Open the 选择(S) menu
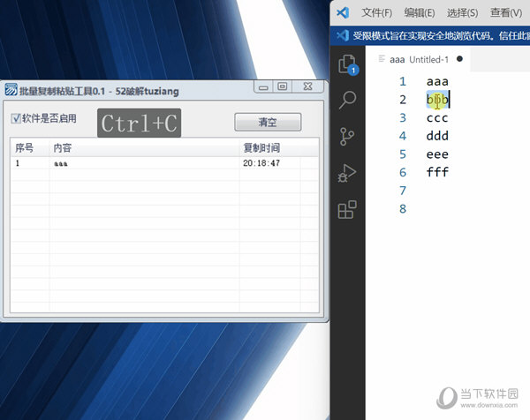This screenshot has width=530, height=420. point(462,13)
